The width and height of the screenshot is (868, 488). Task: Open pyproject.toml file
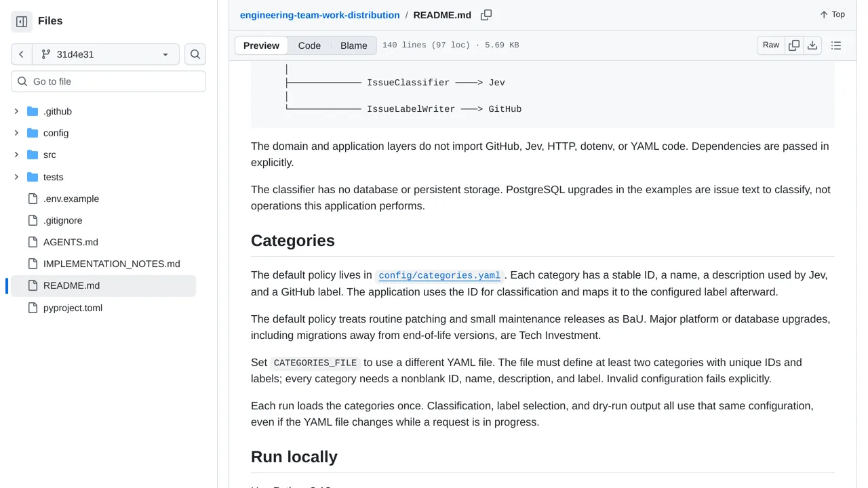click(x=73, y=308)
